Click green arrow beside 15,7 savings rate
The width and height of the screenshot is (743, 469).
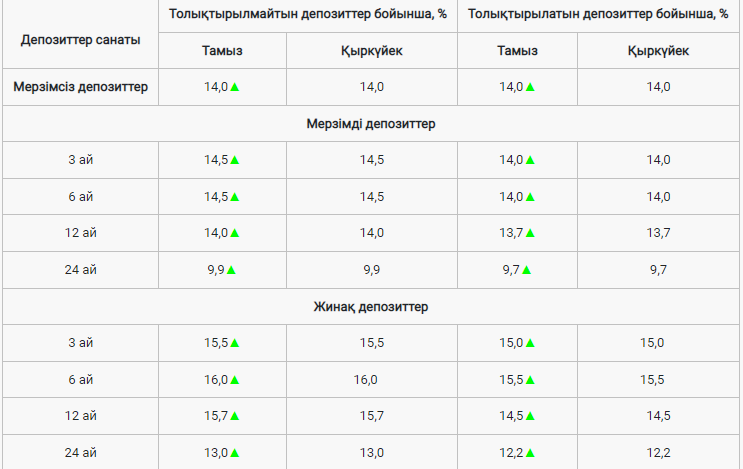click(x=235, y=416)
